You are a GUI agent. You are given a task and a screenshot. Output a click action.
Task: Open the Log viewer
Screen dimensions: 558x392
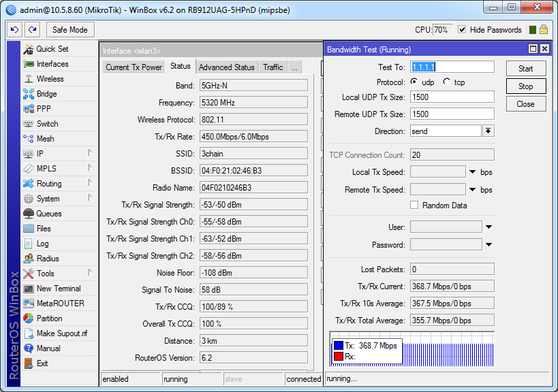coord(59,244)
